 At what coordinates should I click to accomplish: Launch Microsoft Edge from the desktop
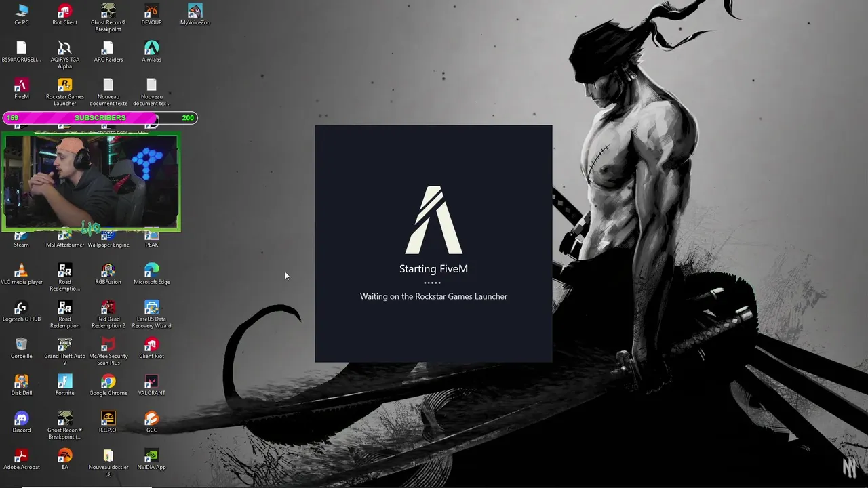click(x=152, y=274)
